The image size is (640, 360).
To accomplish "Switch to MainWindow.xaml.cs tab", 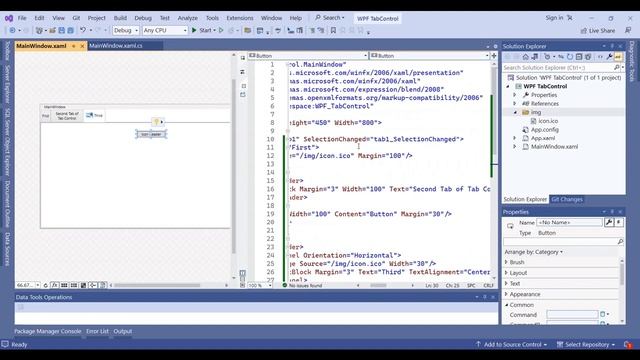I will pos(116,46).
